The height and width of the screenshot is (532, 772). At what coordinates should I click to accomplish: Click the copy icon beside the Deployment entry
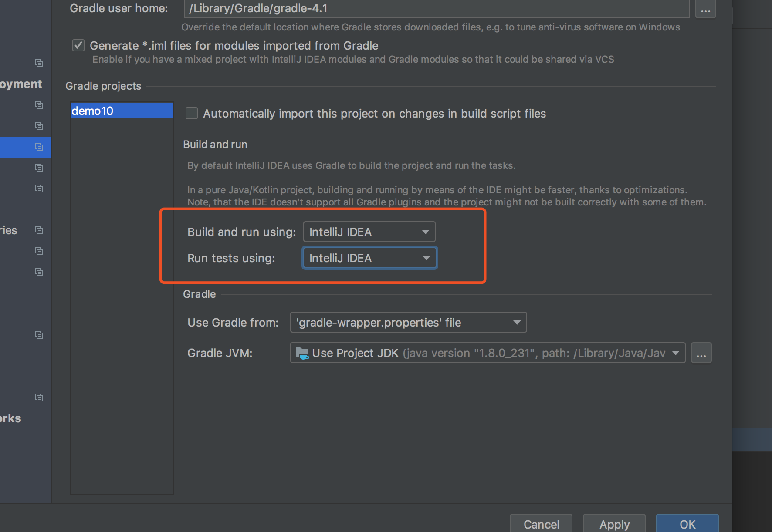(38, 105)
